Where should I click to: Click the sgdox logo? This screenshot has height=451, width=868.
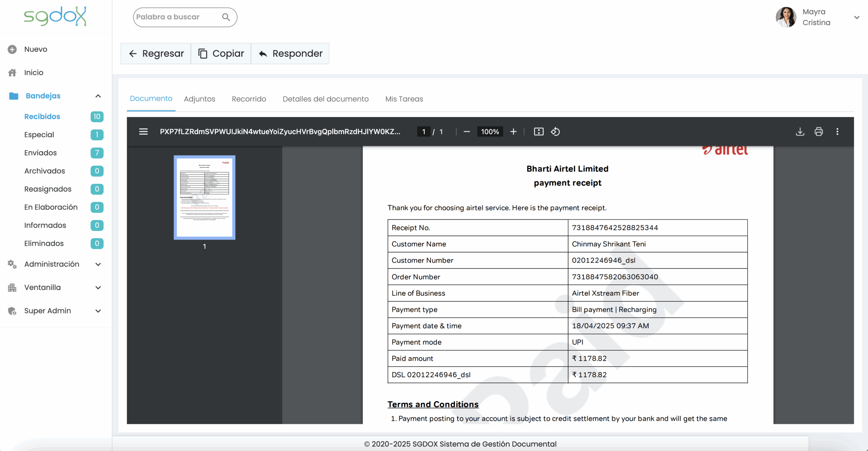coord(55,16)
